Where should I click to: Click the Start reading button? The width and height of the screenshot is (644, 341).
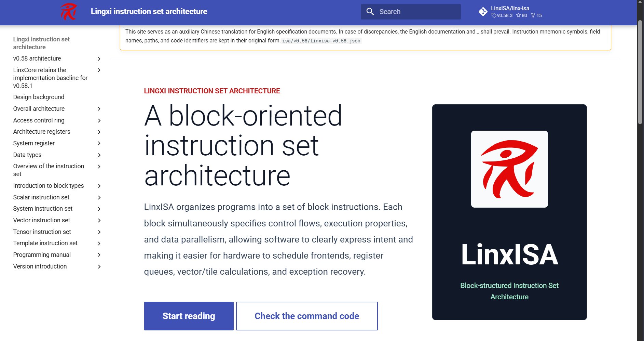[189, 316]
